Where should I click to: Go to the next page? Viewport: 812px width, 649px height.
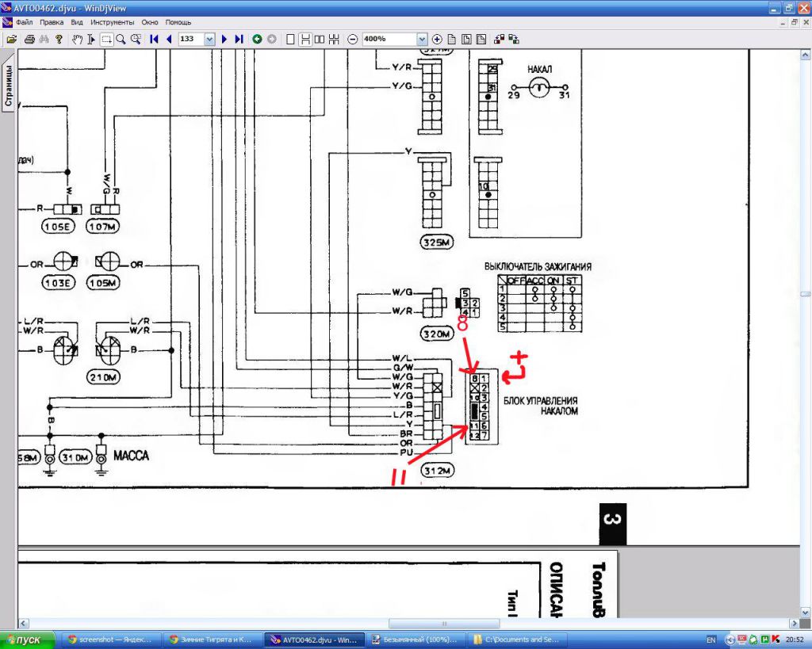(x=224, y=39)
